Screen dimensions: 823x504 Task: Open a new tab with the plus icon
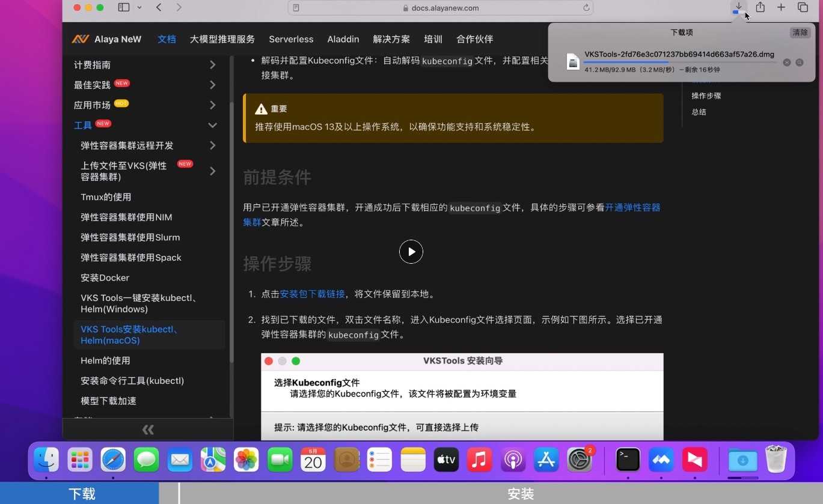[x=781, y=7]
